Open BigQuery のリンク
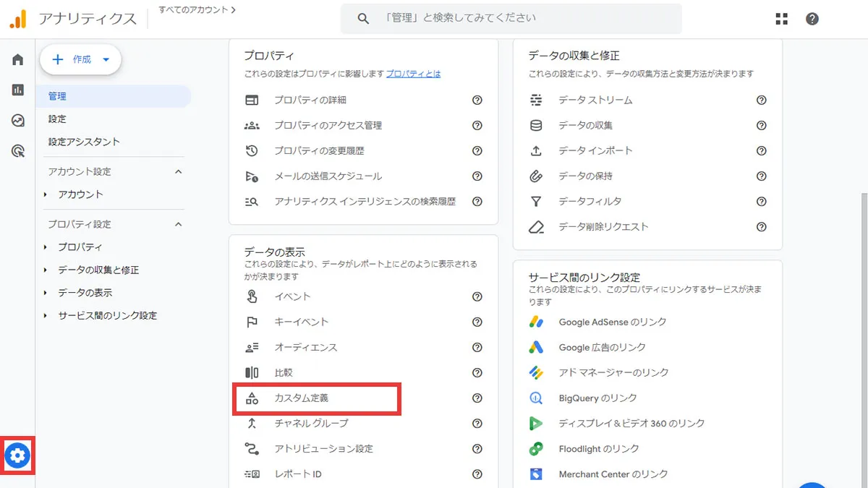 click(597, 398)
